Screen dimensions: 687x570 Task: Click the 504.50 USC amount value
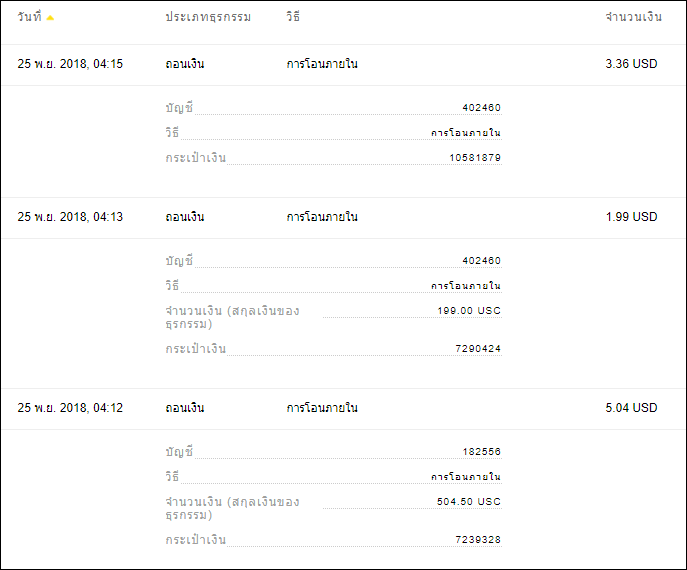pyautogui.click(x=469, y=502)
